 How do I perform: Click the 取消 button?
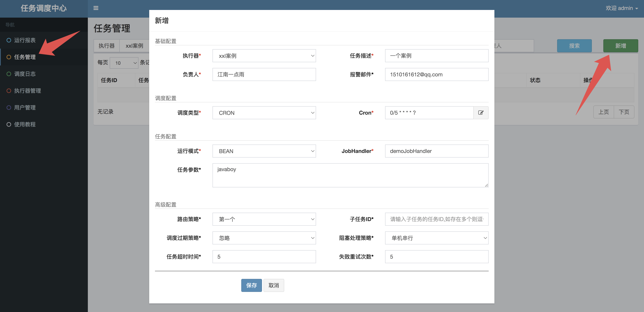273,285
